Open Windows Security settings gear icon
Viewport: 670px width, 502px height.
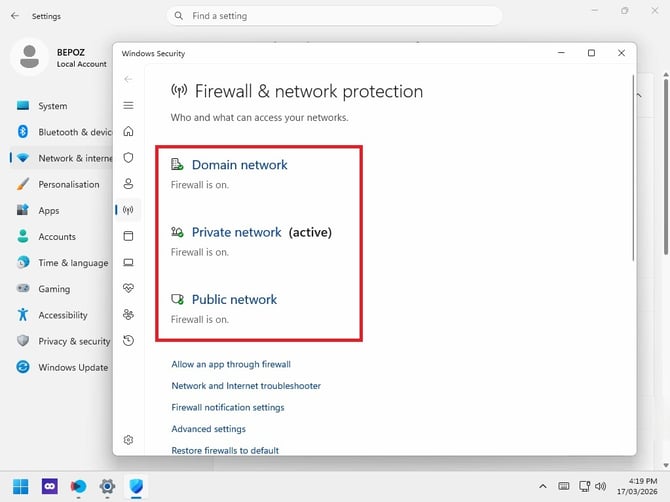pyautogui.click(x=128, y=440)
